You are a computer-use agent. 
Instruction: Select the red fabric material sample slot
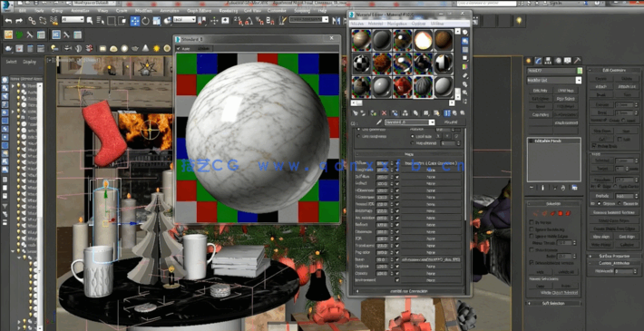coord(403,87)
